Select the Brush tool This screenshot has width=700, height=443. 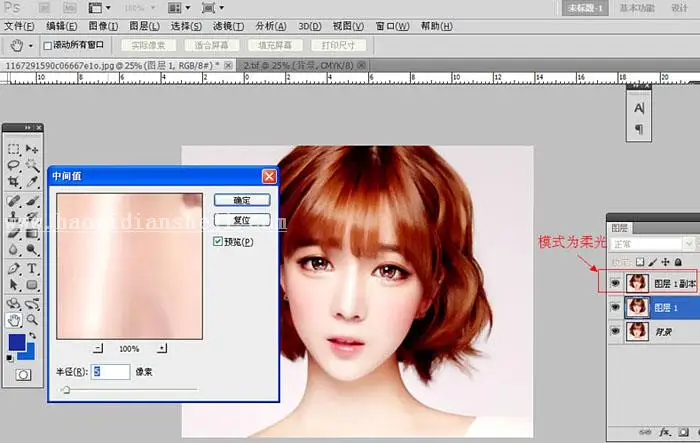(x=32, y=201)
